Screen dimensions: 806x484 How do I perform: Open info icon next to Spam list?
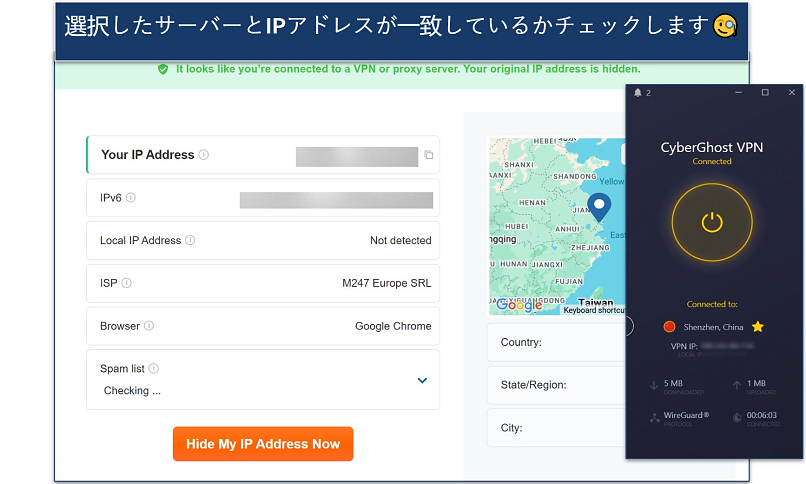(154, 368)
